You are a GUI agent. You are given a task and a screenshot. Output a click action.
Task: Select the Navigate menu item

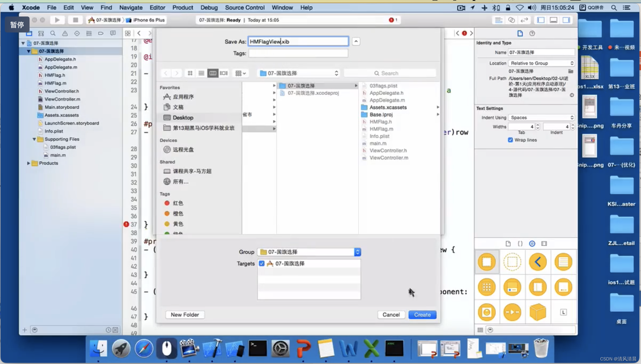130,7
